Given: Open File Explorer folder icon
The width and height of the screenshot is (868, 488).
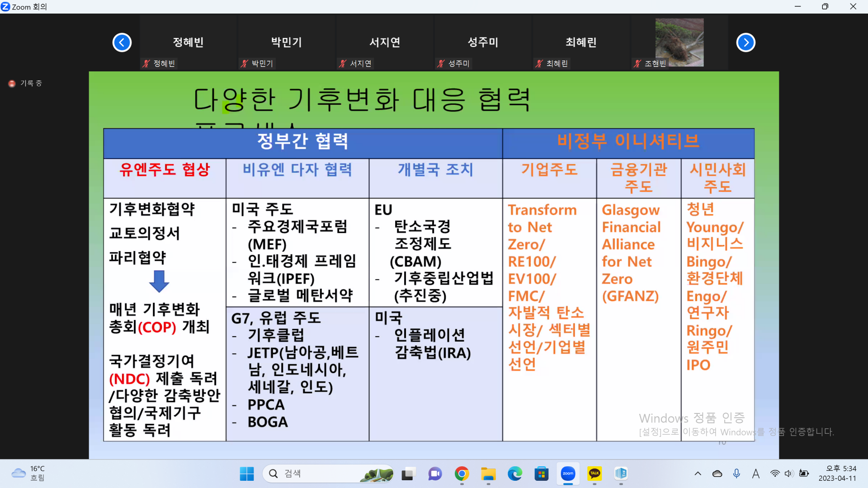Looking at the screenshot, I should [x=488, y=474].
